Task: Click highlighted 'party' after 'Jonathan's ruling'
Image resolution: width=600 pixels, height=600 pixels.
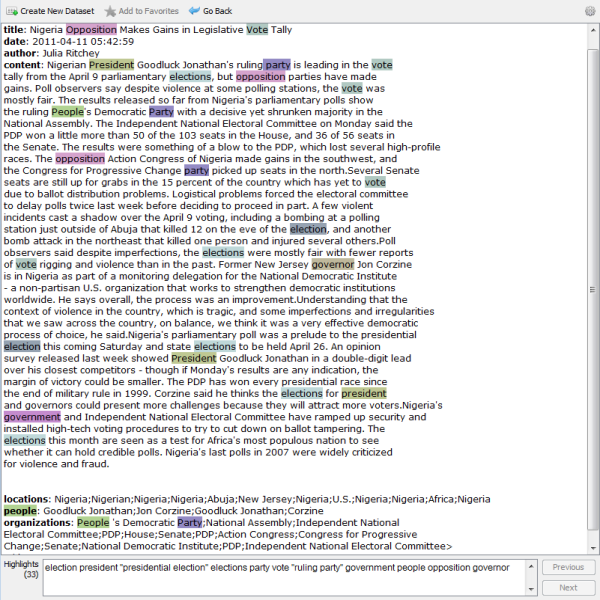Action: (277, 65)
